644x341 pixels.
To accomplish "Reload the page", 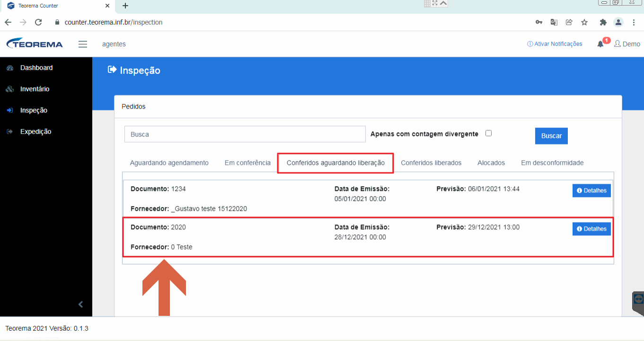I will click(x=39, y=22).
